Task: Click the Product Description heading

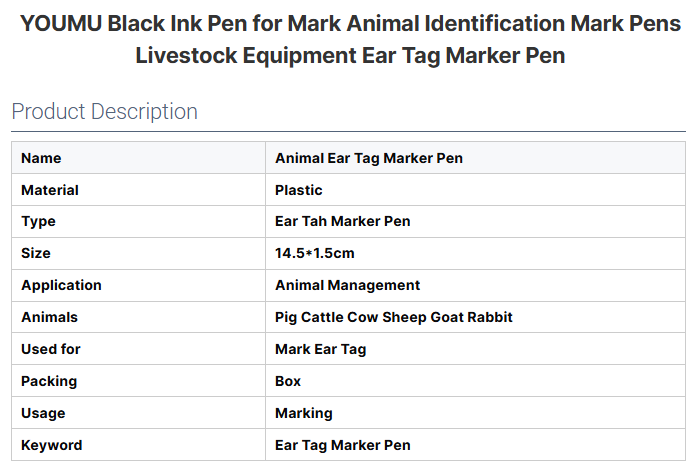Action: [x=105, y=112]
